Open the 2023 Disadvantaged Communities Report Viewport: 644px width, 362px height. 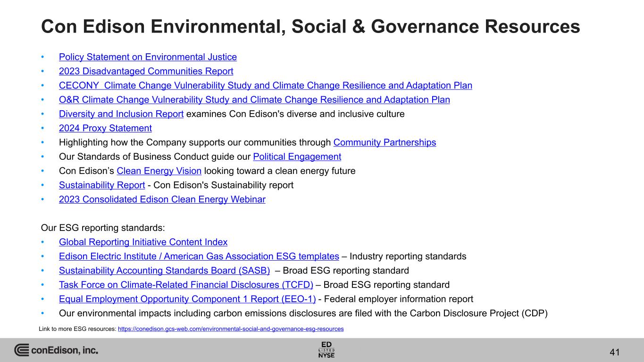[x=146, y=71]
